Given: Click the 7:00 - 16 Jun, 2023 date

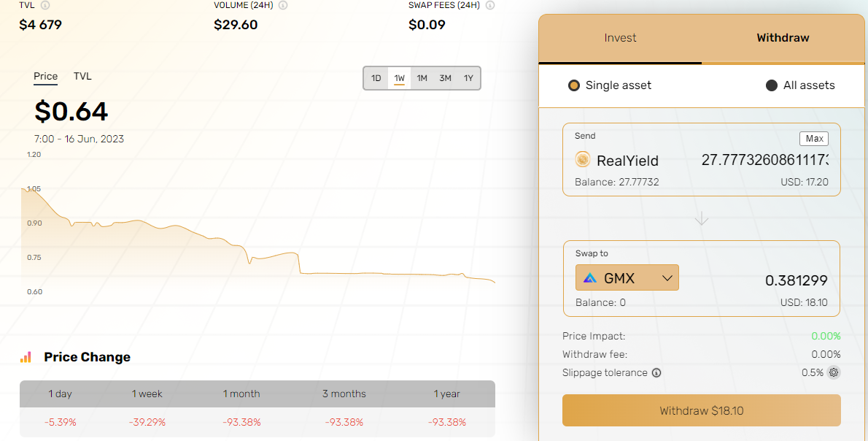Looking at the screenshot, I should [80, 139].
